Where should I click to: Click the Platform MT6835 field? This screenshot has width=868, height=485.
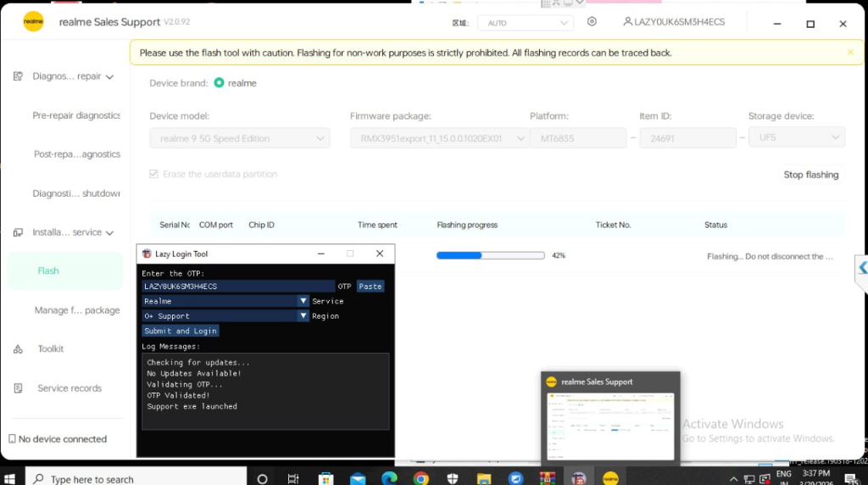[578, 138]
